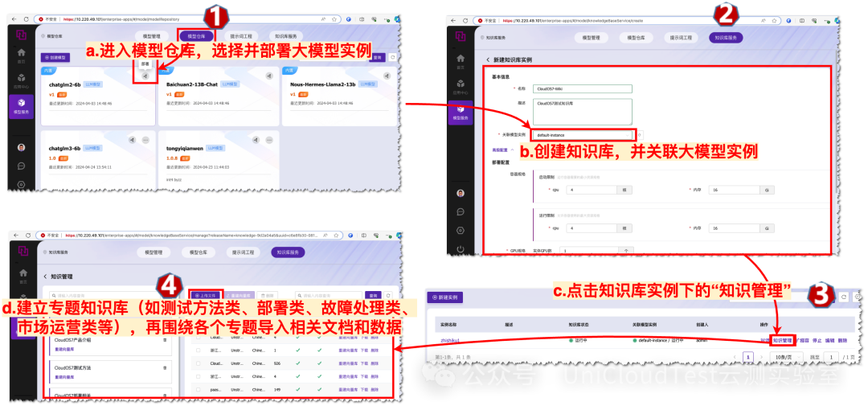Go back using chevron beside 知识管理 title
This screenshot has width=868, height=410.
coord(45,276)
